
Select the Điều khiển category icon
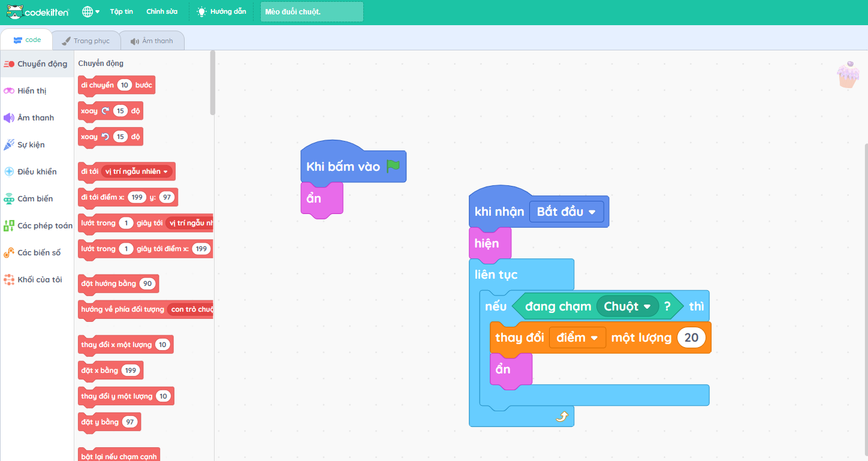tap(9, 172)
